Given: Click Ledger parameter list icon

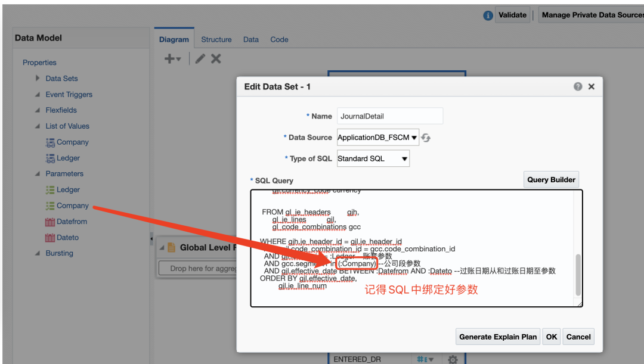Looking at the screenshot, I should click(x=50, y=190).
